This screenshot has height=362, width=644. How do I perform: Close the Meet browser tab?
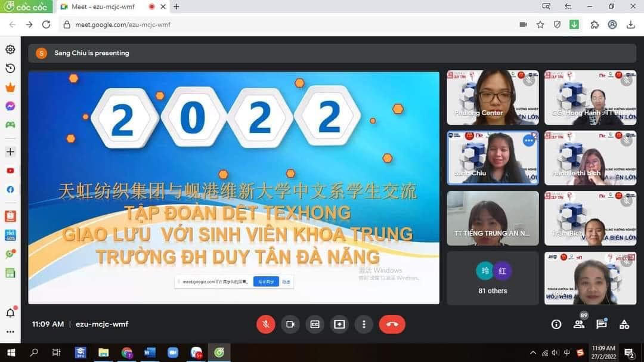click(163, 7)
